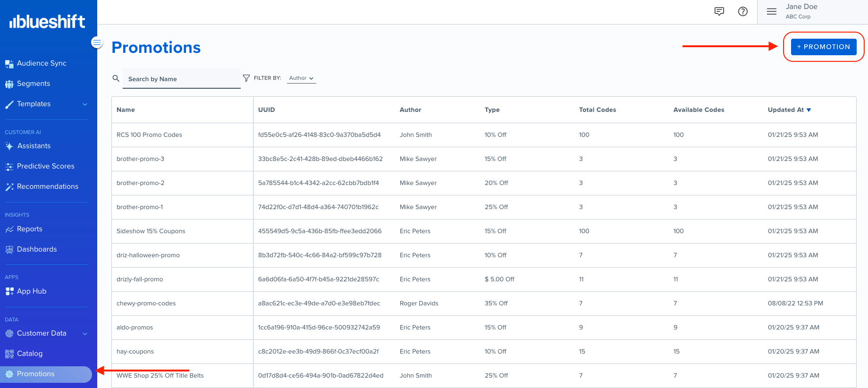Viewport: 868px width, 388px height.
Task: Click 'Roger Davids' author cell
Action: click(x=419, y=304)
